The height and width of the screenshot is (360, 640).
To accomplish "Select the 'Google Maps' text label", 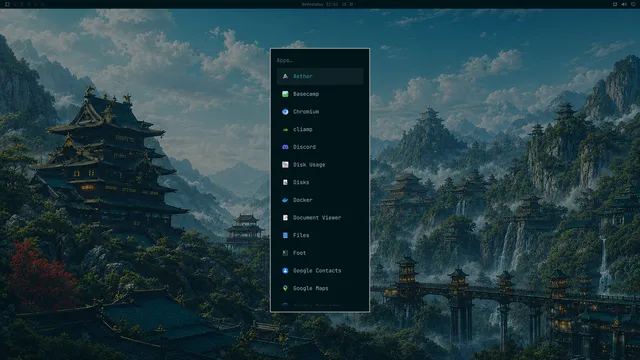I will point(311,288).
